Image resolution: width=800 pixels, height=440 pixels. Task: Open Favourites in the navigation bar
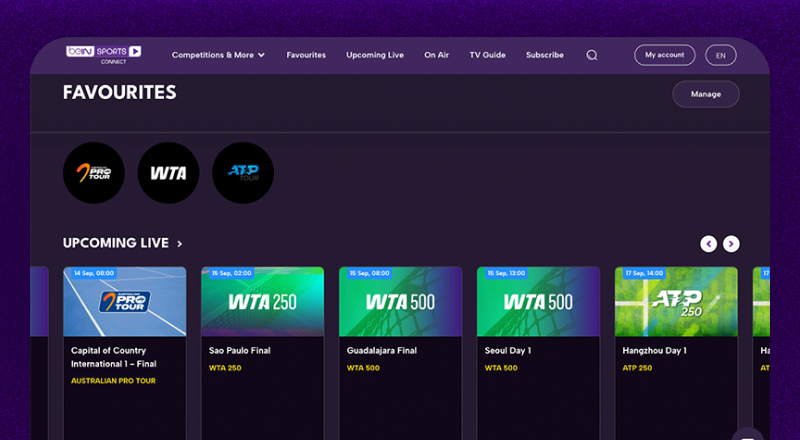pos(306,55)
